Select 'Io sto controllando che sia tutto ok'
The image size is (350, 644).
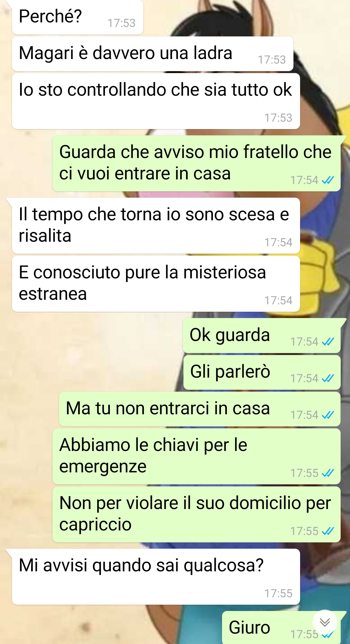click(x=156, y=101)
